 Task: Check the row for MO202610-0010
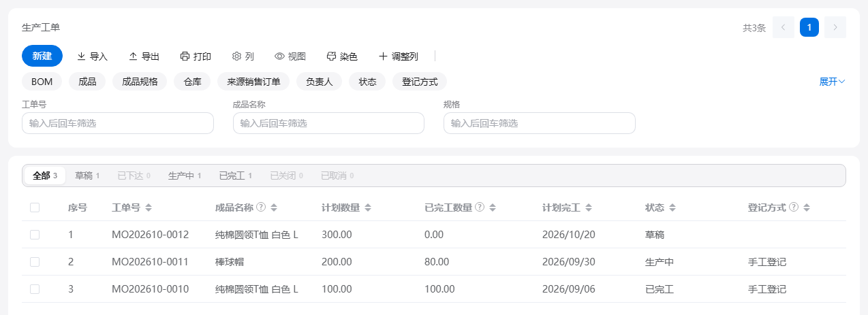click(x=35, y=289)
